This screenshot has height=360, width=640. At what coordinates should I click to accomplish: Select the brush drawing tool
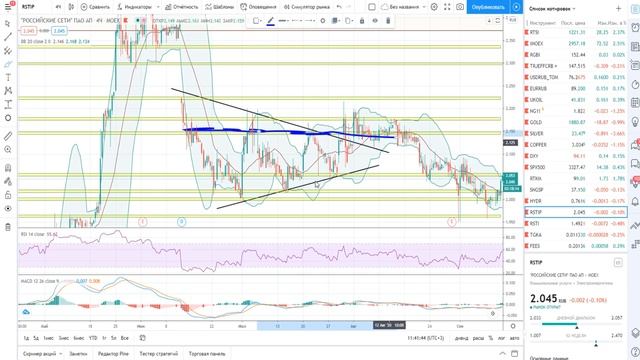coord(8,64)
